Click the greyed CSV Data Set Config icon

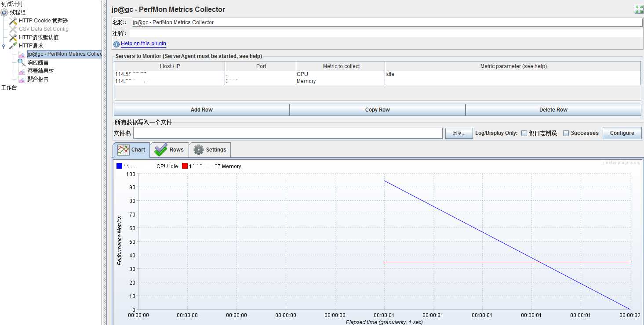coord(13,29)
